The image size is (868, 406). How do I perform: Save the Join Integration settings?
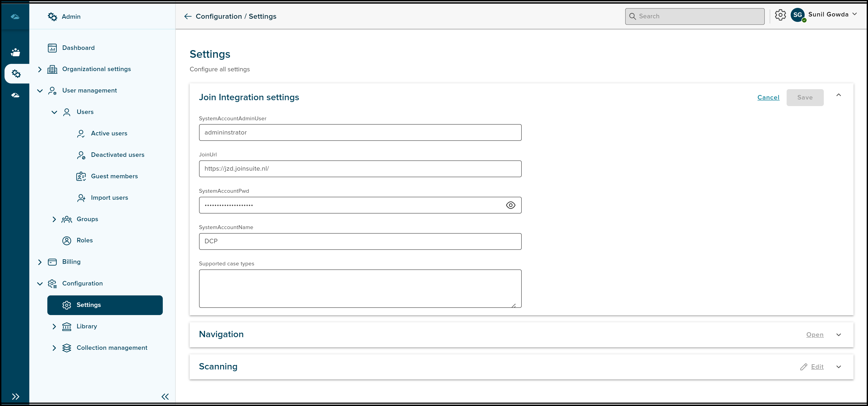pyautogui.click(x=805, y=97)
